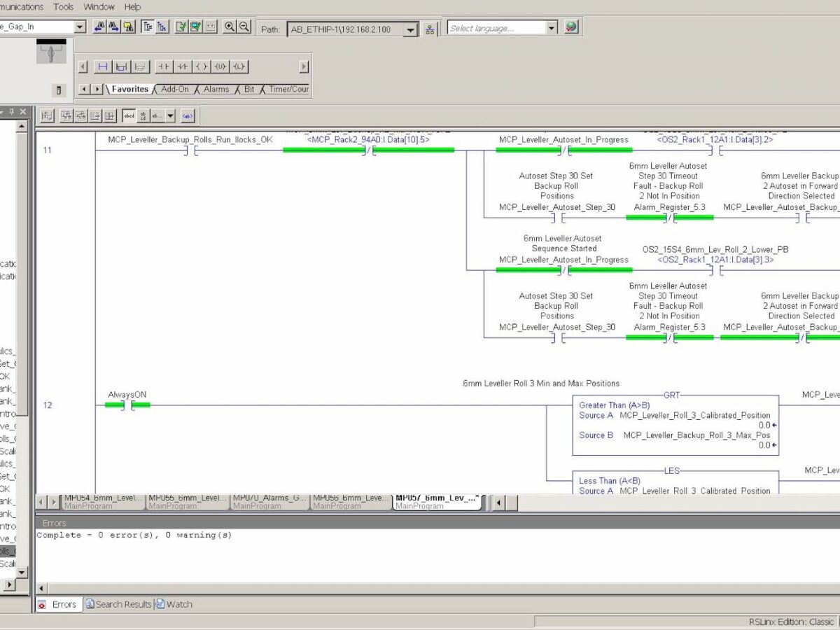Image resolution: width=840 pixels, height=630 pixels.
Task: Select the XIC examine-on contact instruction
Action: [x=165, y=66]
